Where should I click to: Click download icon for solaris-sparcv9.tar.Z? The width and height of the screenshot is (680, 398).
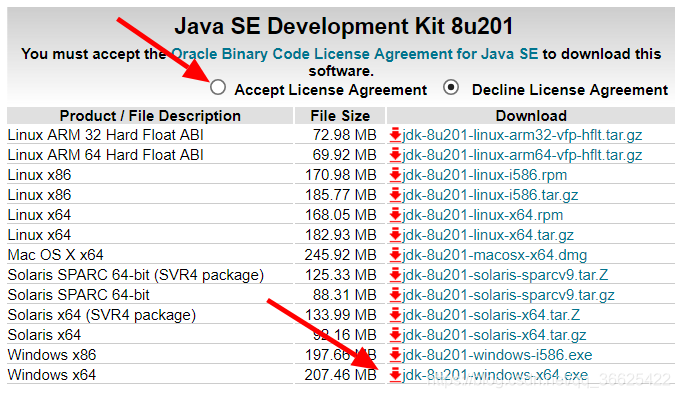pyautogui.click(x=395, y=274)
